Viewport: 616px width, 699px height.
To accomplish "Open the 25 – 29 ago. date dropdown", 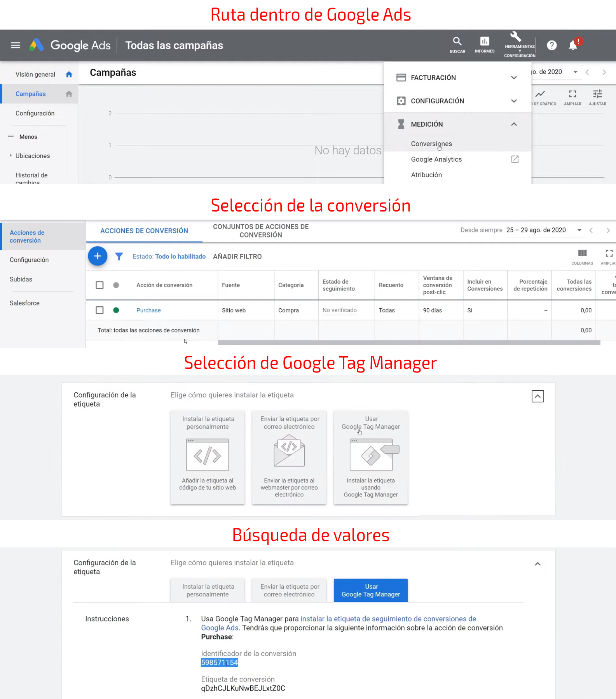I will (579, 230).
